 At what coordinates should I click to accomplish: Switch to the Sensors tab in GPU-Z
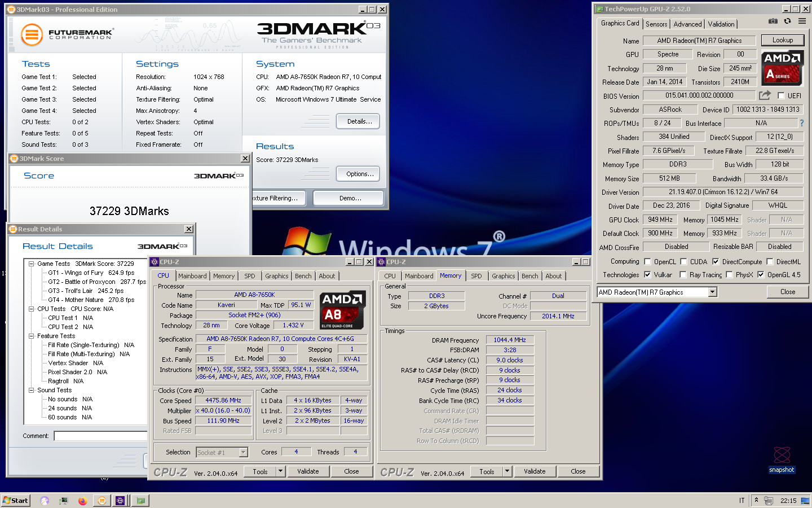point(656,24)
